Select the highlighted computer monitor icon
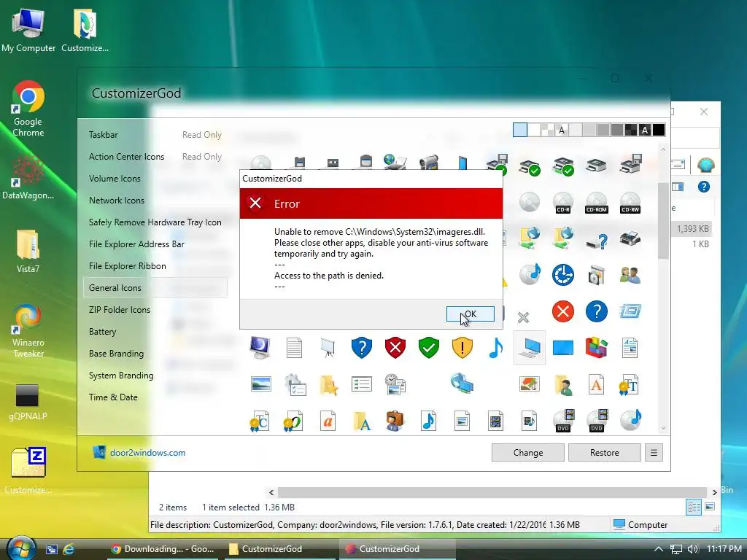The height and width of the screenshot is (560, 747). (530, 348)
